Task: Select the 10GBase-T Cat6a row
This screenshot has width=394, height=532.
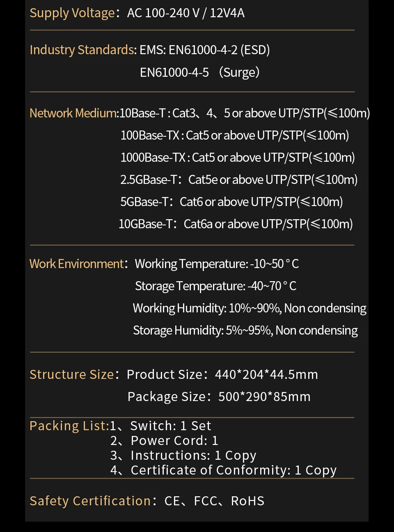Action: [x=236, y=224]
